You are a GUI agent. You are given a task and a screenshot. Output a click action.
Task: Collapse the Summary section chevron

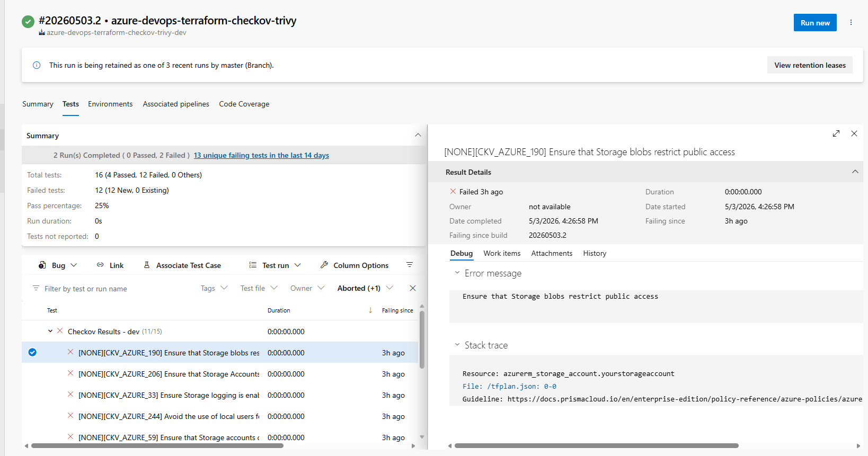pyautogui.click(x=418, y=135)
